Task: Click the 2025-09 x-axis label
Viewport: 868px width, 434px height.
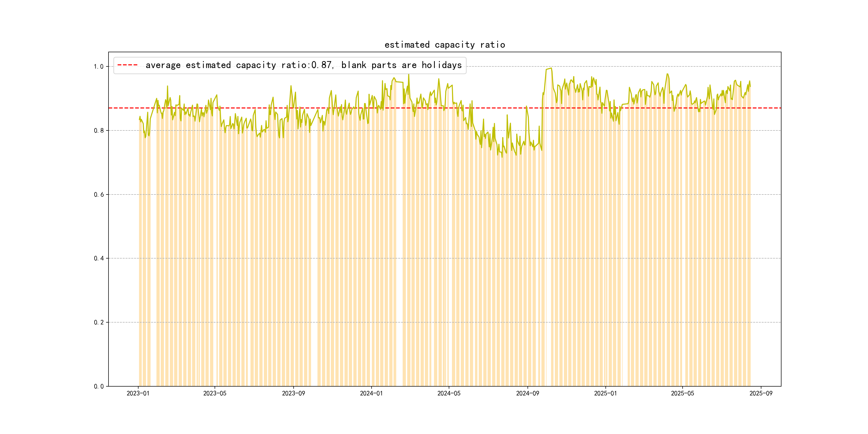Action: 761,393
